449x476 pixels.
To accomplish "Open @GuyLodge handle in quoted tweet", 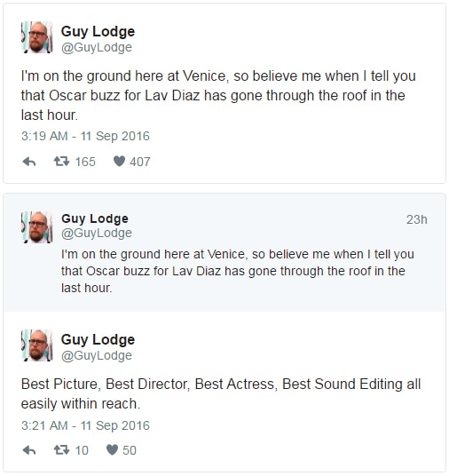I will click(x=97, y=234).
